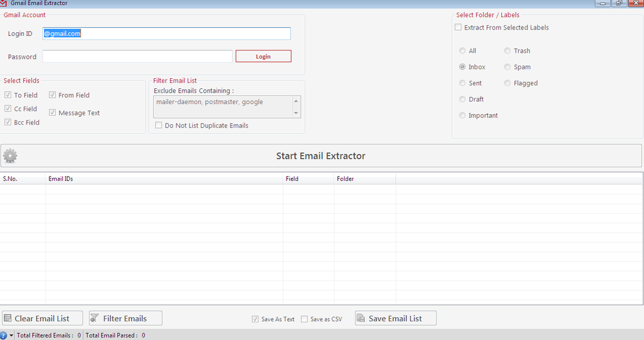This screenshot has width=644, height=340.
Task: Select the Sent folder radio button
Action: tap(462, 83)
